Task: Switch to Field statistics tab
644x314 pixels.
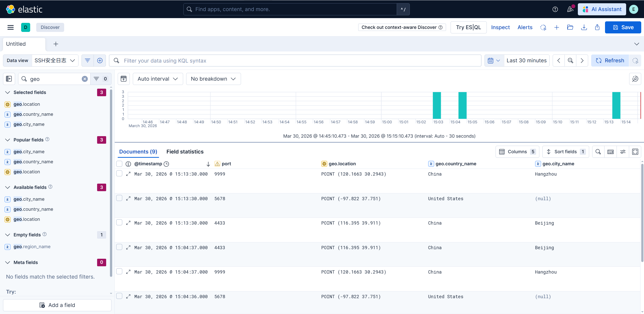Action: (x=185, y=152)
